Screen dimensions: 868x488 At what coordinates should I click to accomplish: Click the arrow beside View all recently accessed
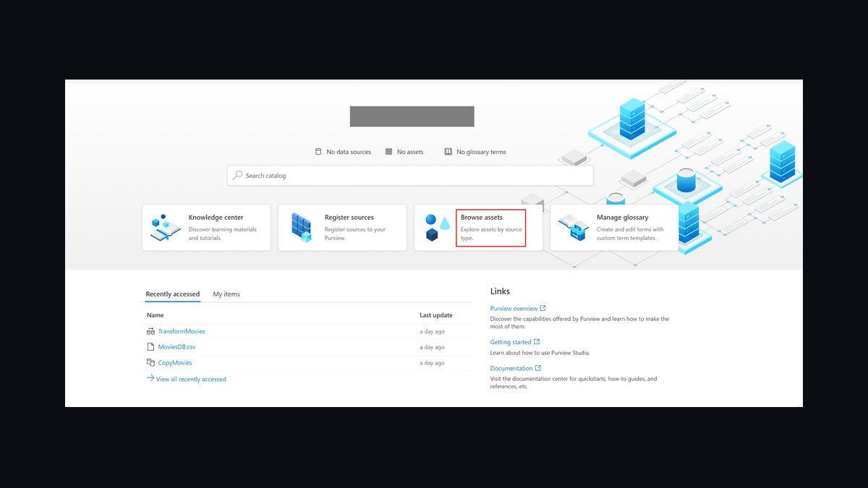click(x=150, y=378)
